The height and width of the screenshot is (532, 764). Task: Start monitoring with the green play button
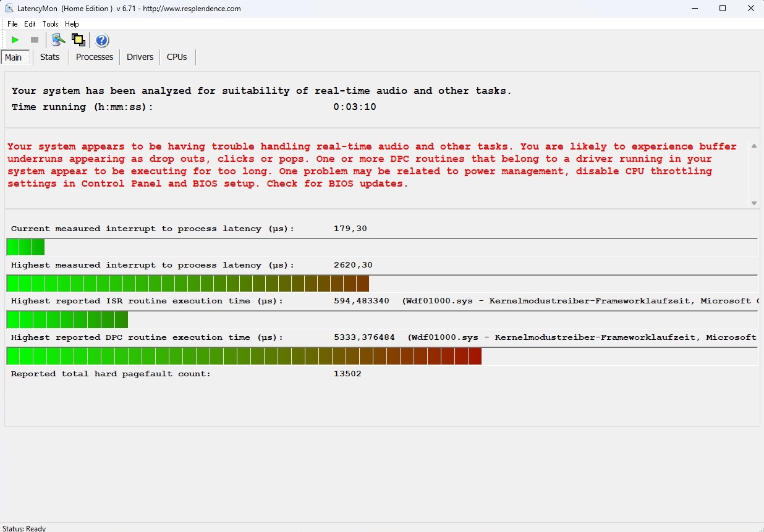pos(15,40)
